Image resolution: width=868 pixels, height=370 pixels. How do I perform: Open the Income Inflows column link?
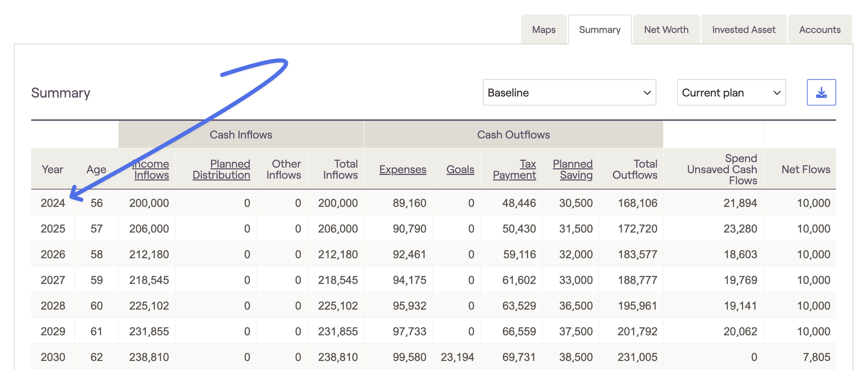click(151, 170)
